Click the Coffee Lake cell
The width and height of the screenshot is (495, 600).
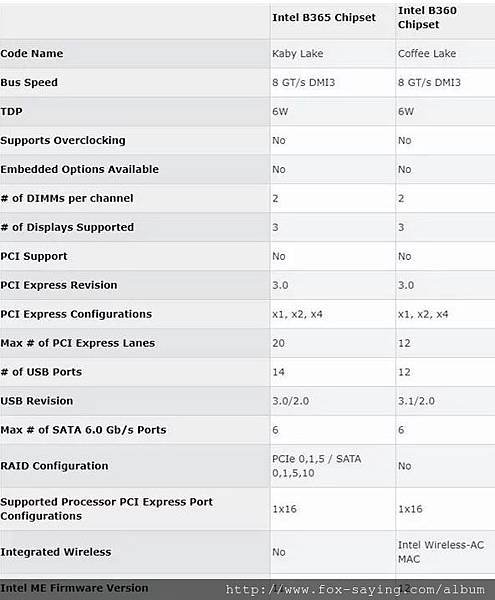tap(427, 54)
